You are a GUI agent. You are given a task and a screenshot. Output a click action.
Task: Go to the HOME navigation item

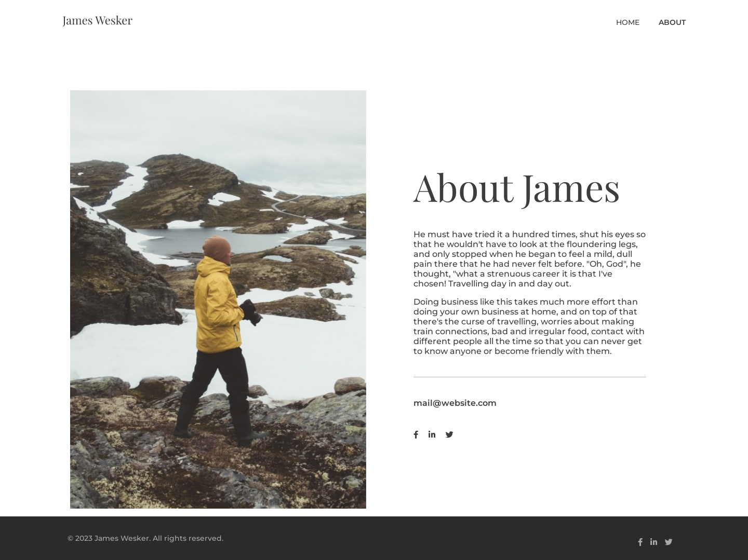pos(627,22)
